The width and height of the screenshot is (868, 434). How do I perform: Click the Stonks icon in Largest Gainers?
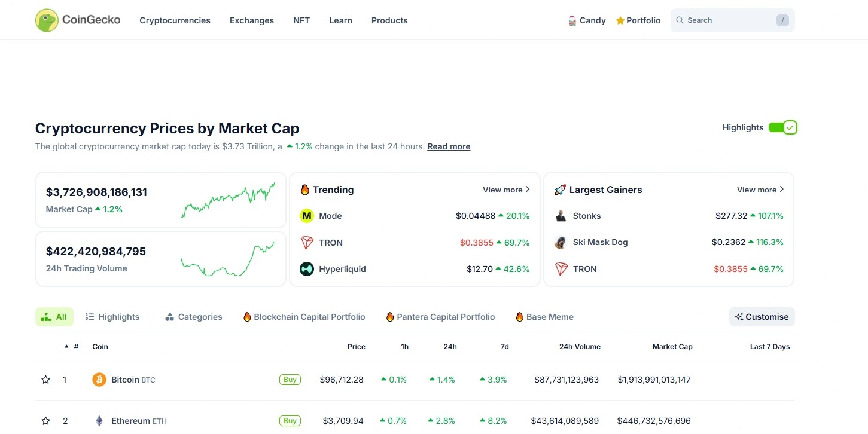coord(561,216)
